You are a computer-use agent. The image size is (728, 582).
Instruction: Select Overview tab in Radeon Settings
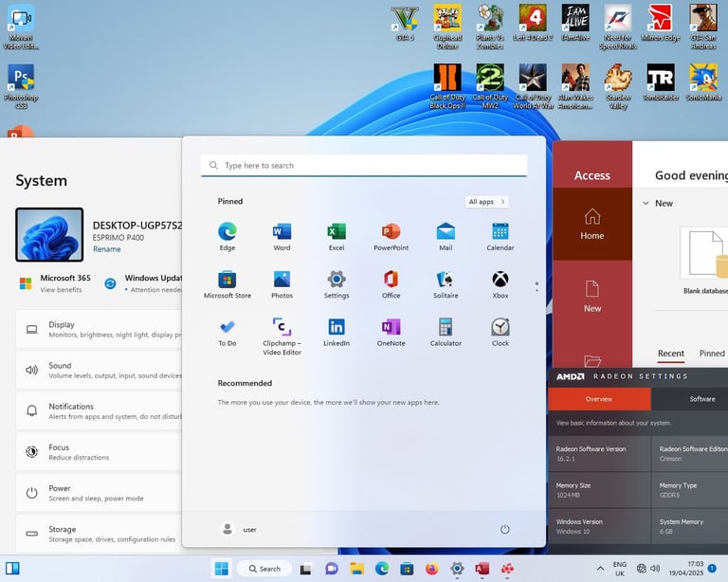point(599,399)
